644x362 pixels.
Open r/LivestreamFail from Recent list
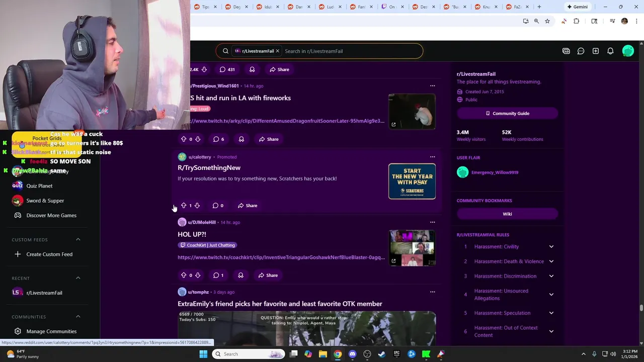(44, 293)
